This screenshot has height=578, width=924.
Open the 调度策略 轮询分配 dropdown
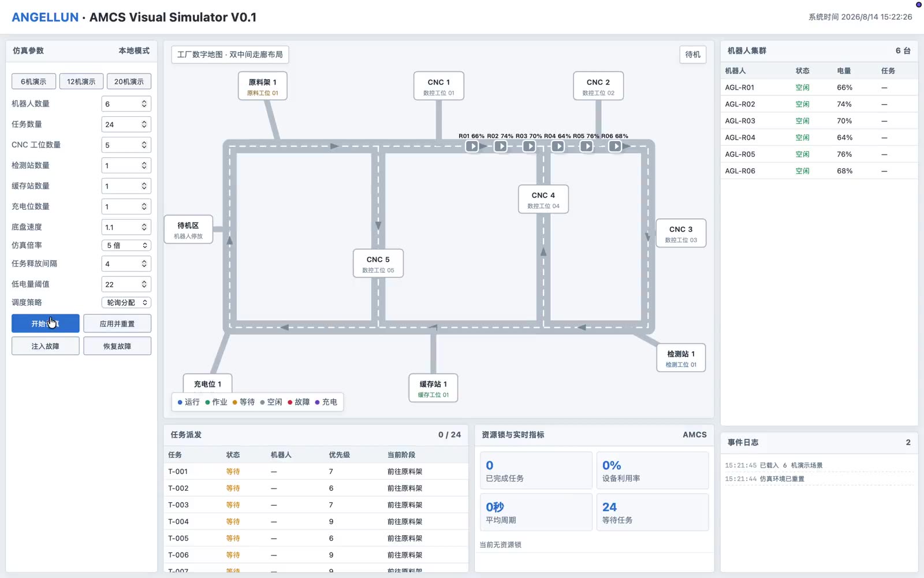coord(126,302)
